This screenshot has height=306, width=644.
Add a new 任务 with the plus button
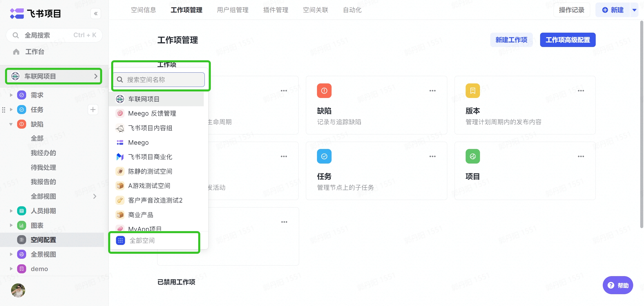pos(93,110)
